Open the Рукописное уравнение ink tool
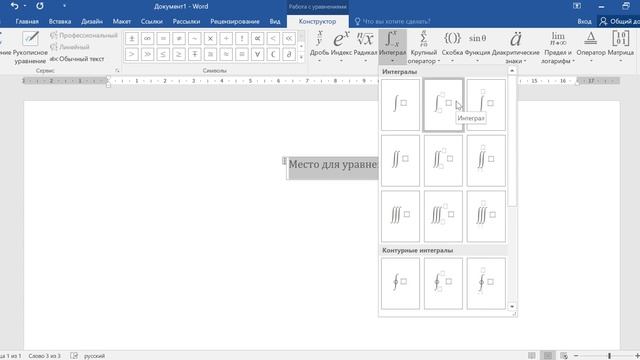This screenshot has height=360, width=640. pos(30,47)
